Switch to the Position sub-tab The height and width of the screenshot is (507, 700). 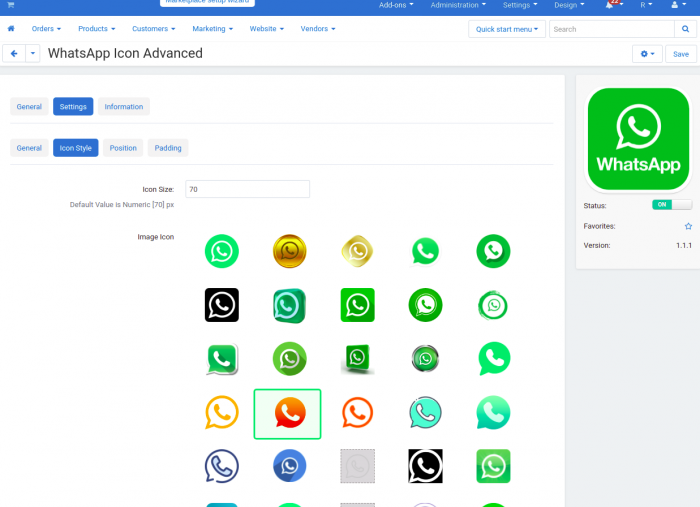click(123, 148)
